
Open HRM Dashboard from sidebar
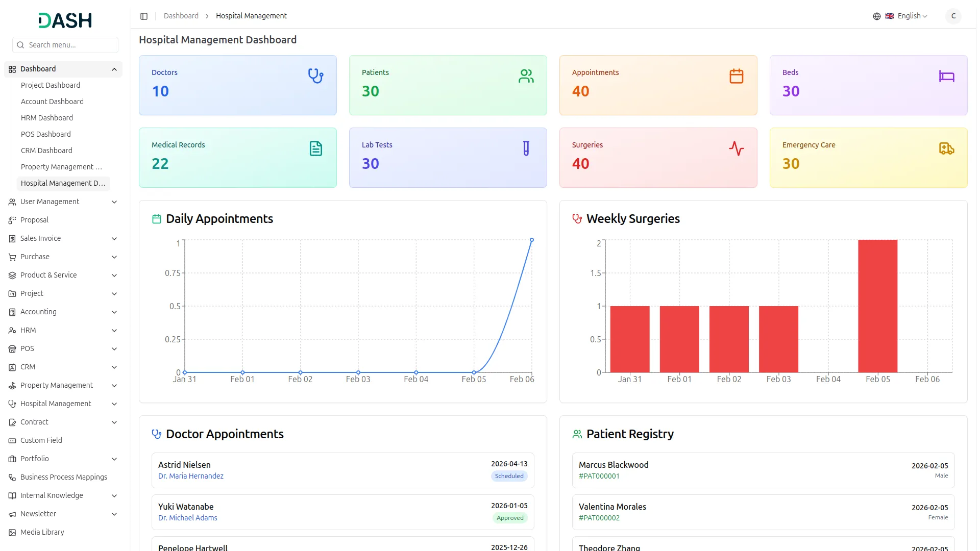[47, 118]
